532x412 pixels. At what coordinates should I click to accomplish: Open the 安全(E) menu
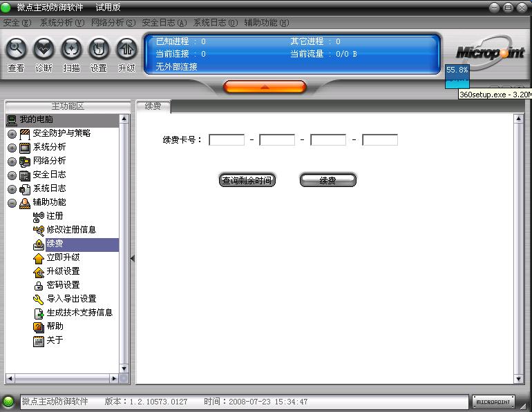coord(17,23)
